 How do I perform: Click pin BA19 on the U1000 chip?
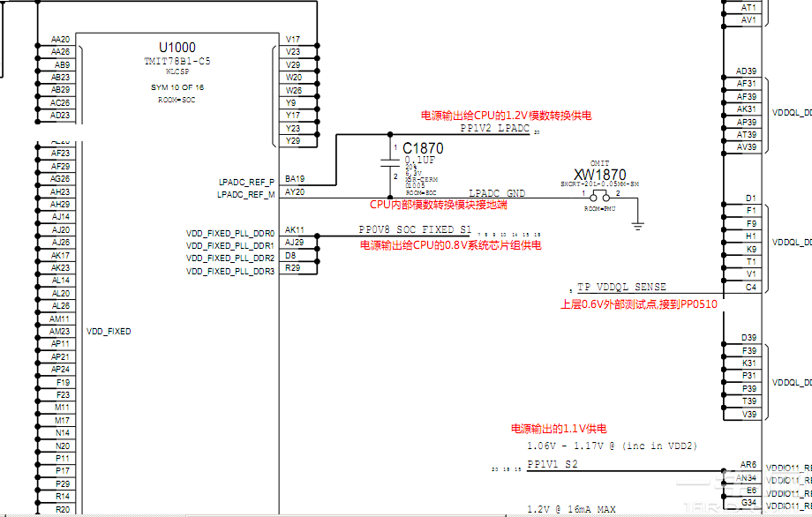point(294,179)
